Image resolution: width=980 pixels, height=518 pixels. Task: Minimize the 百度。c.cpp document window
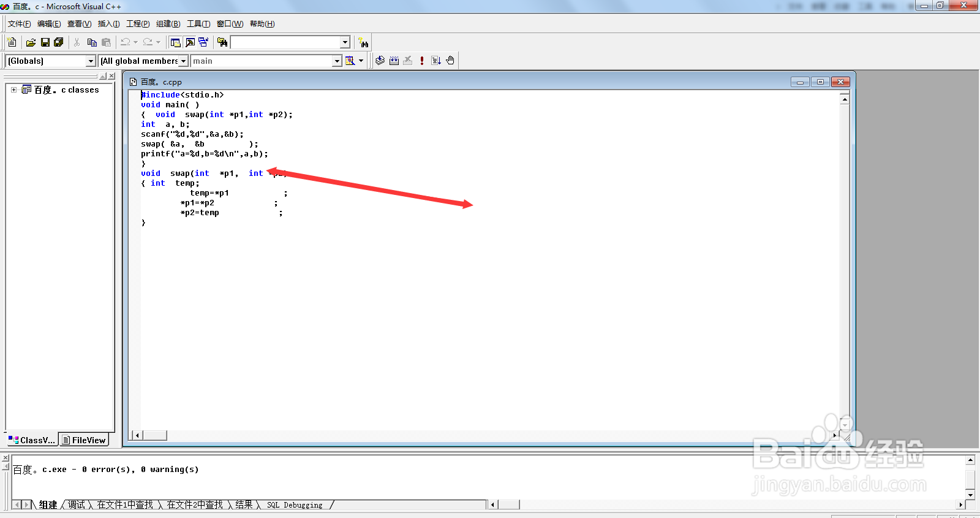point(800,82)
